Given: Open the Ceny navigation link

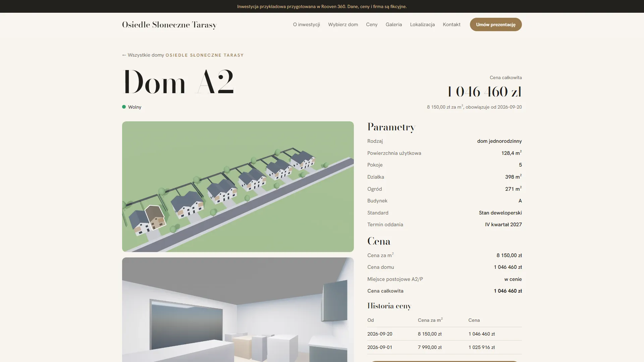Looking at the screenshot, I should 372,24.
